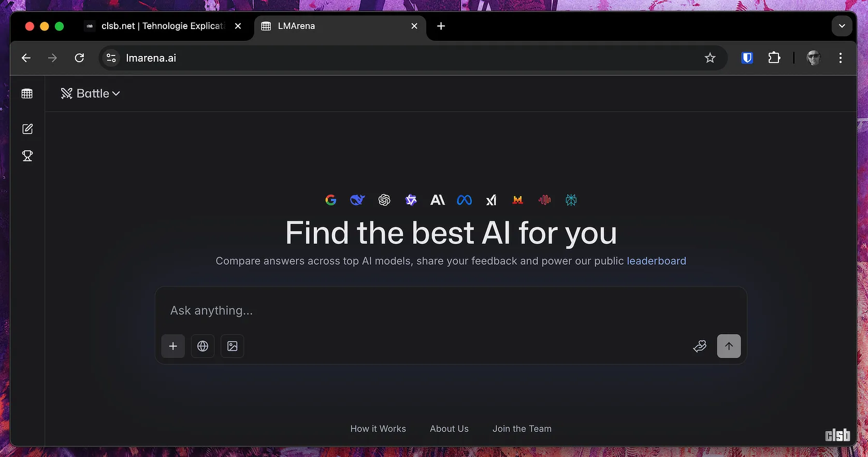The image size is (868, 457).
Task: Open the leaderboard trophy icon
Action: click(x=27, y=156)
